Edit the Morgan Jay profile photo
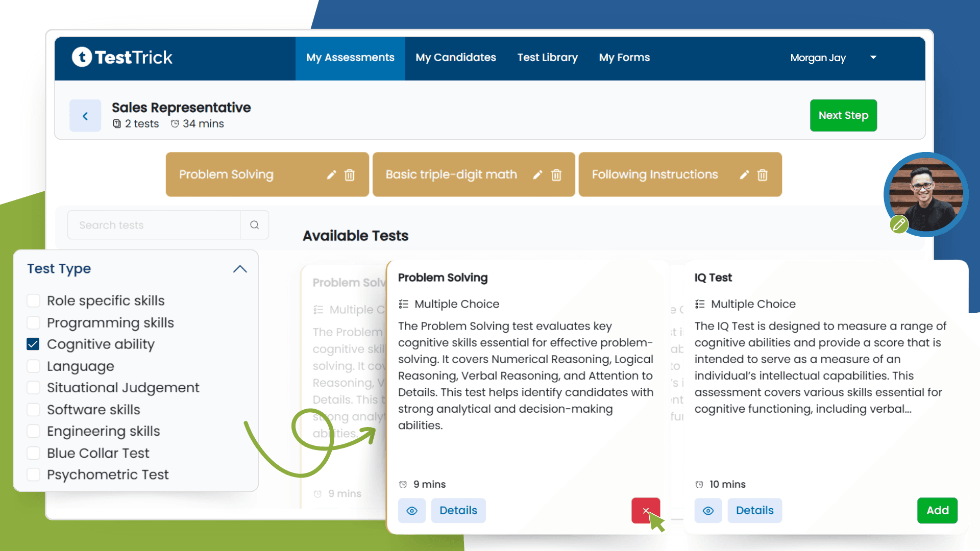The width and height of the screenshot is (980, 551). tap(899, 224)
